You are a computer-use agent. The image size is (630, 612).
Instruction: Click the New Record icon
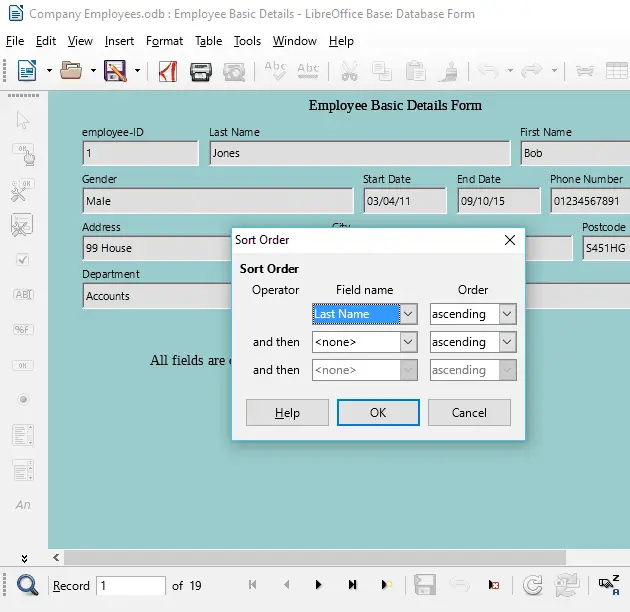[386, 585]
